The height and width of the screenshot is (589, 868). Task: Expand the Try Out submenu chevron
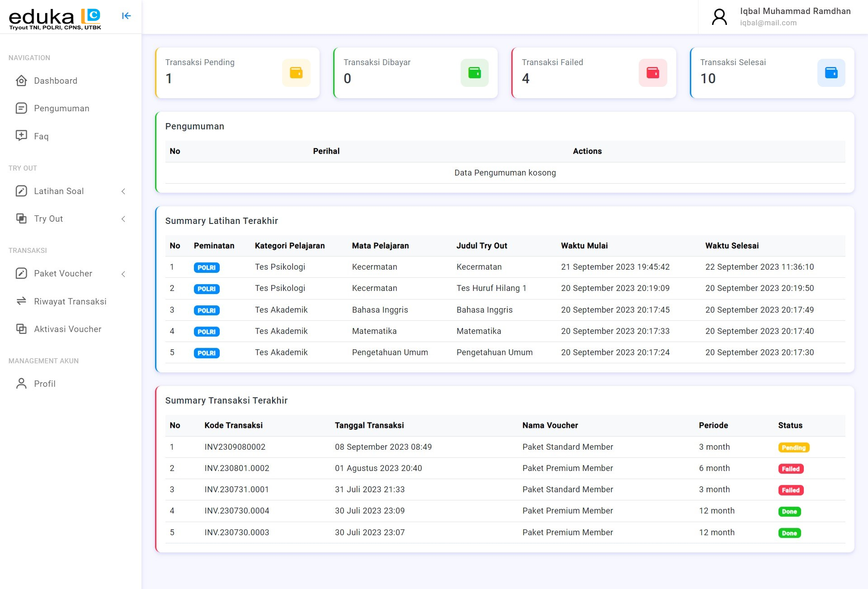pyautogui.click(x=123, y=219)
